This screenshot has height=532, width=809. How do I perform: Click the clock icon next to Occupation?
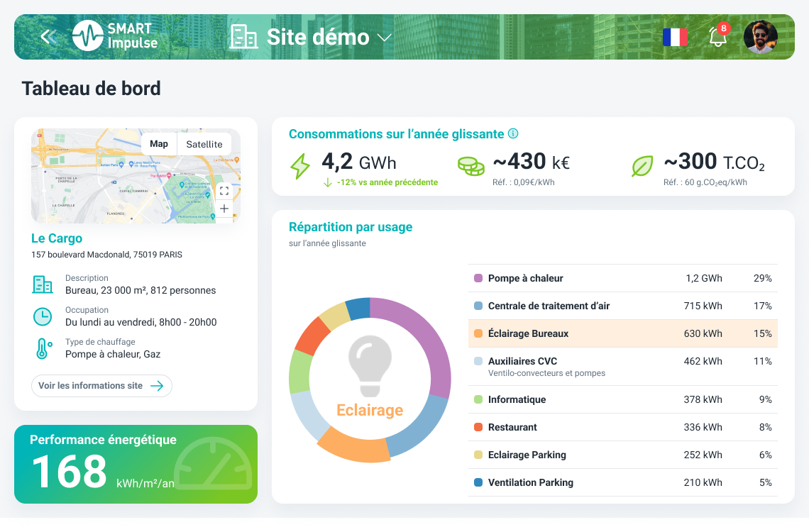click(x=43, y=316)
